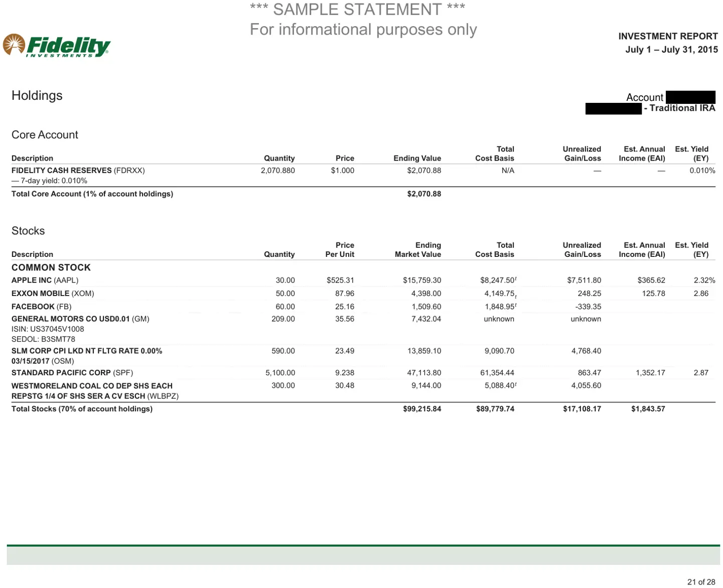Viewport: 723px width, 588px height.
Task: Click the APPLE INC (AAPL) row label
Action: [45, 280]
